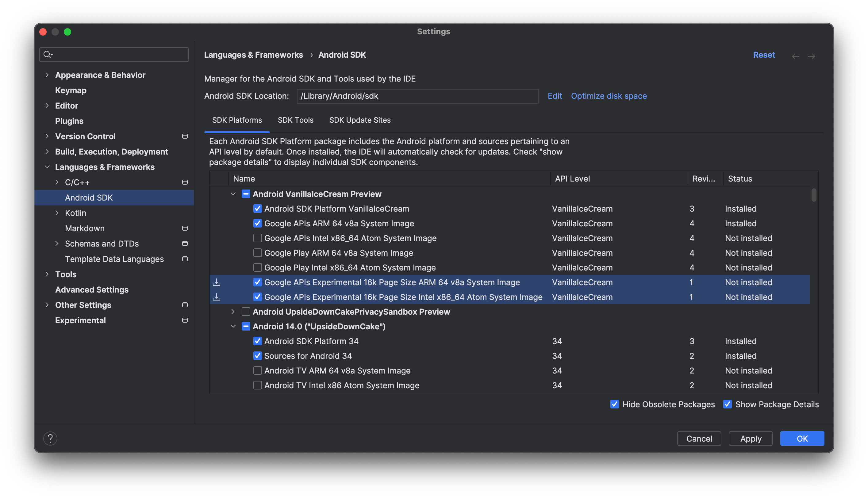Image resolution: width=868 pixels, height=498 pixels.
Task: Toggle Show Package Details checkbox
Action: 727,404
